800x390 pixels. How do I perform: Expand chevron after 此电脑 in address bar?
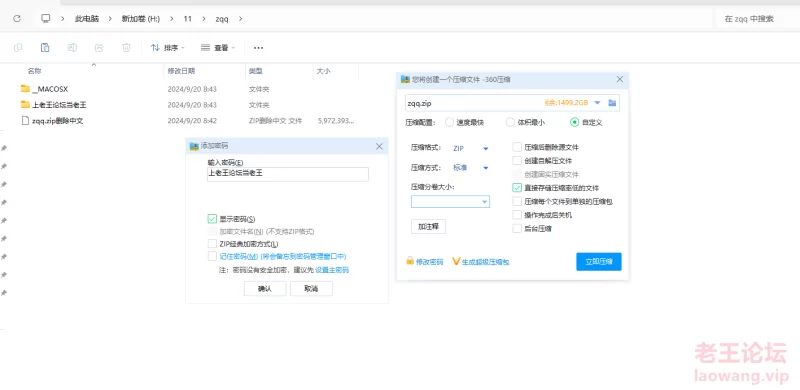pos(110,19)
